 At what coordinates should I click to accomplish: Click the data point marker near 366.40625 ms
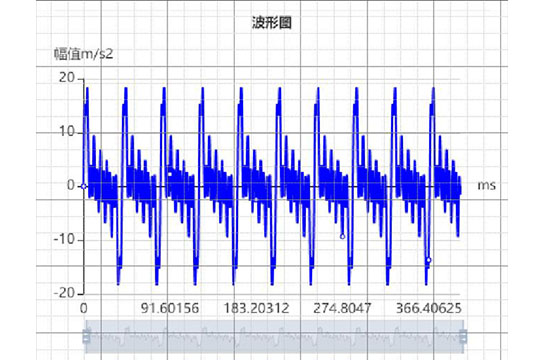pyautogui.click(x=428, y=260)
